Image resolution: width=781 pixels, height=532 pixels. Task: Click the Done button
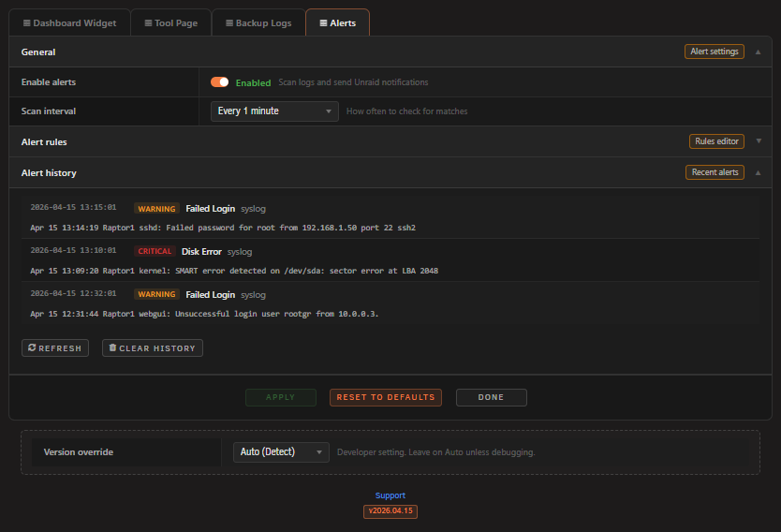[491, 397]
